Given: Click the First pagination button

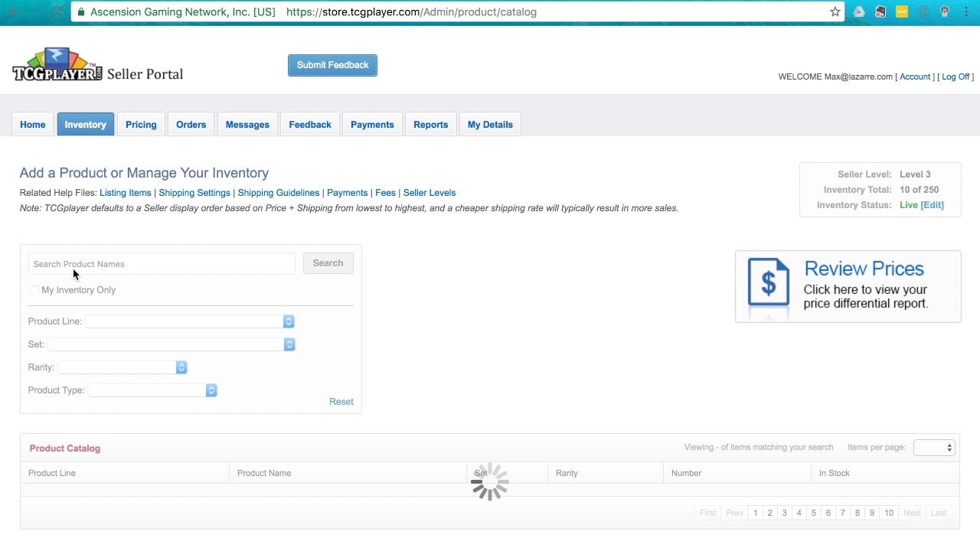Looking at the screenshot, I should (x=708, y=513).
